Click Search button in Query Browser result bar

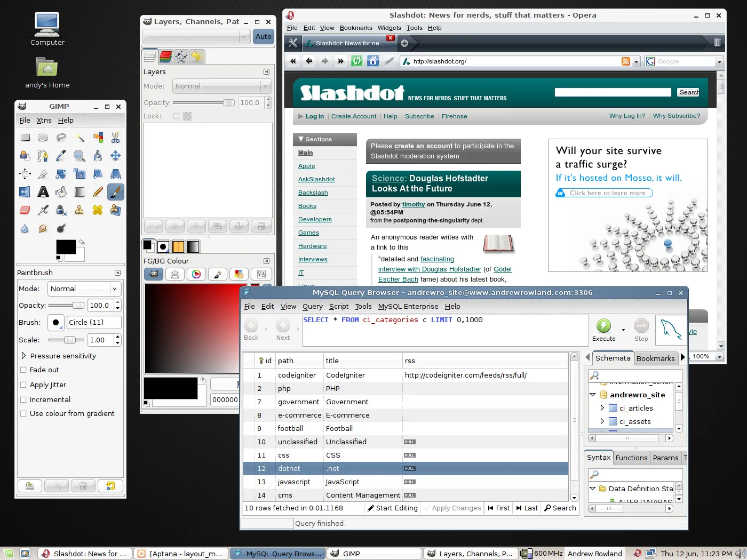[560, 508]
